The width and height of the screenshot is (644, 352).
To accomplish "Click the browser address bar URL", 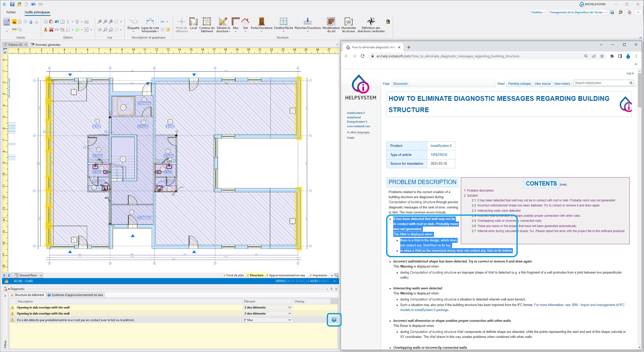I will [448, 56].
